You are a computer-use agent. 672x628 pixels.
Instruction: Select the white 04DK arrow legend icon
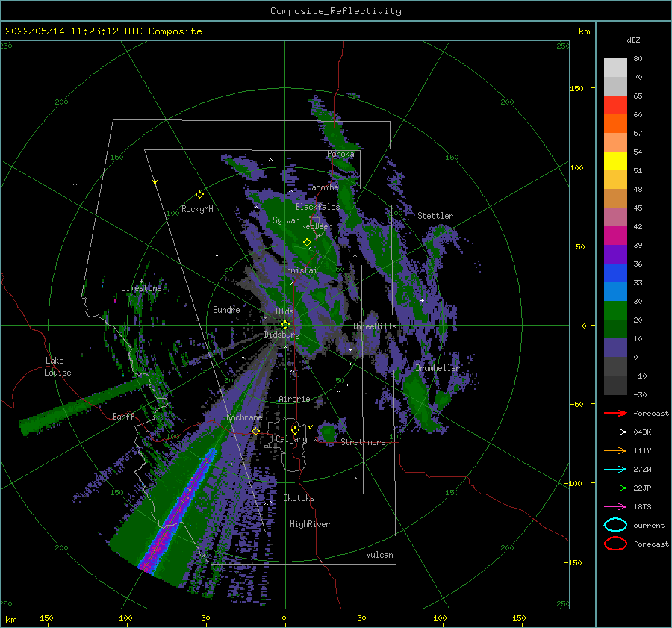[615, 432]
